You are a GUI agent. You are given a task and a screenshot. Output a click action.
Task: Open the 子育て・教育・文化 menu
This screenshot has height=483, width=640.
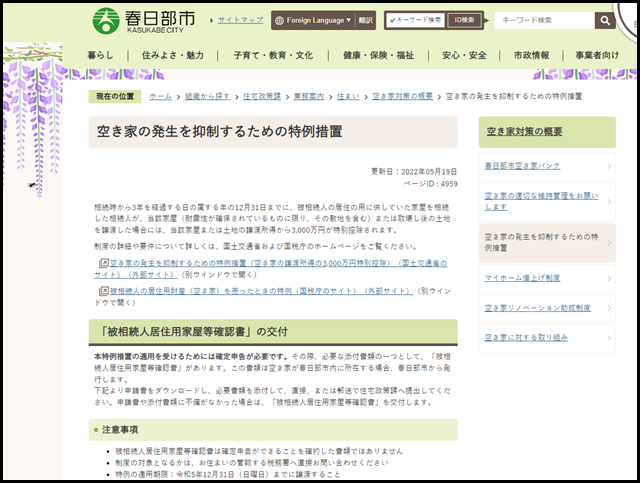(273, 55)
